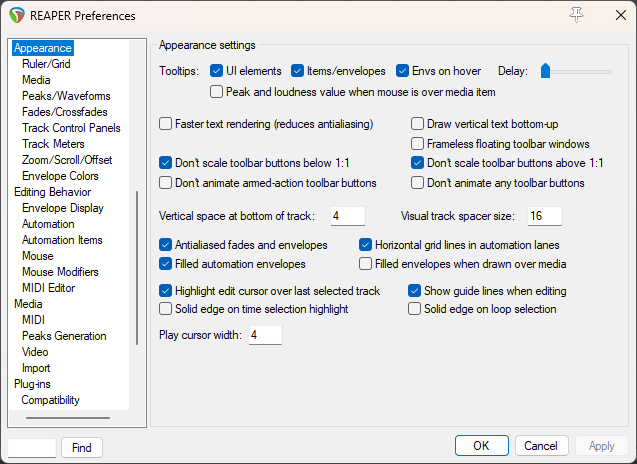The height and width of the screenshot is (464, 637).
Task: Click the Play cursor width field
Action: (264, 335)
